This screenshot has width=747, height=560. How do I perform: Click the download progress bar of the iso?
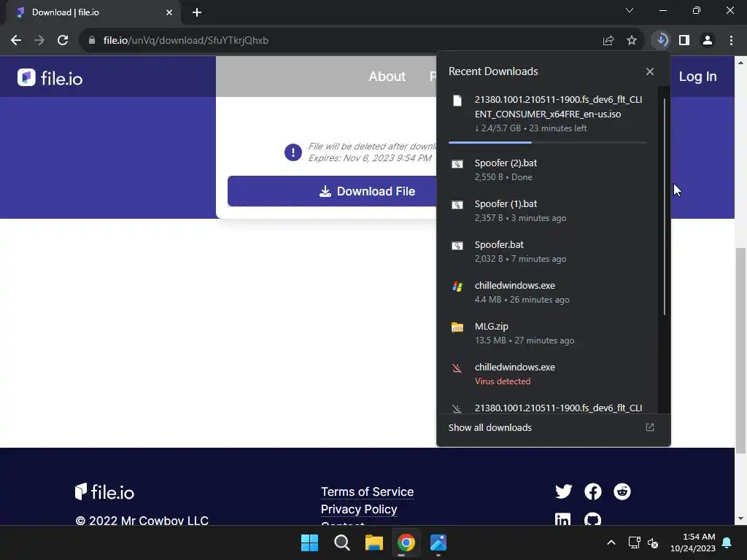coord(547,142)
